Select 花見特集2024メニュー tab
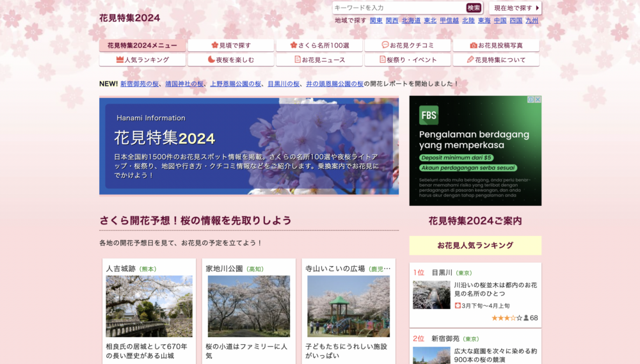640x364 pixels. [x=142, y=45]
